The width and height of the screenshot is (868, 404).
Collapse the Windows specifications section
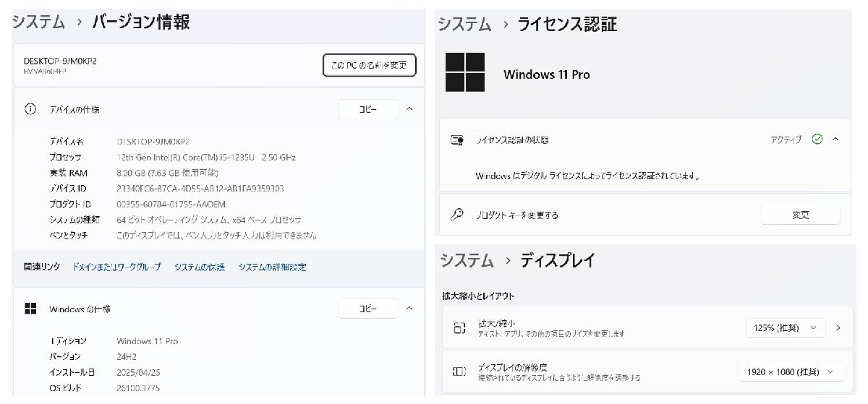click(x=409, y=309)
